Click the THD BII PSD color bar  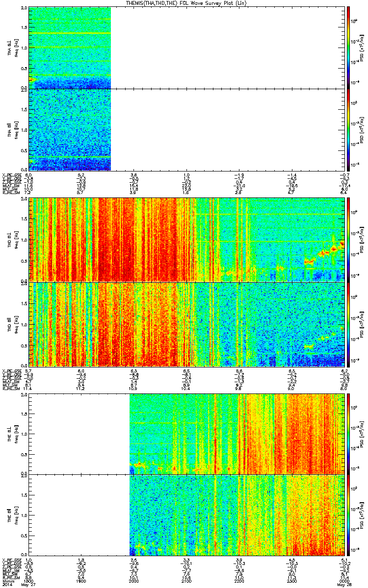coord(348,324)
